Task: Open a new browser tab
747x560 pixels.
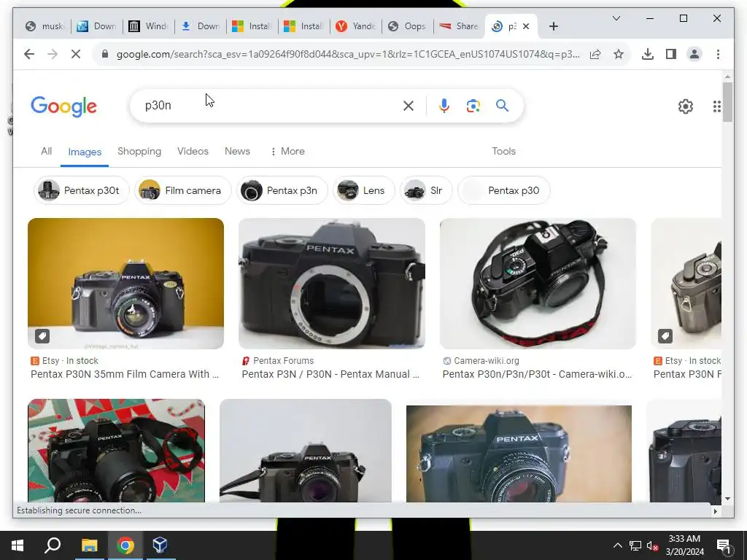Action: tap(553, 27)
